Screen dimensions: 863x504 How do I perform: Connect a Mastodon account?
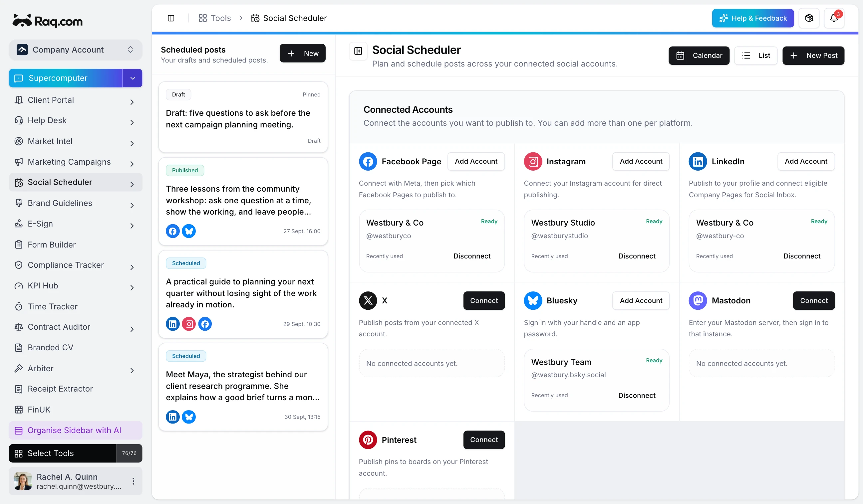pos(814,300)
